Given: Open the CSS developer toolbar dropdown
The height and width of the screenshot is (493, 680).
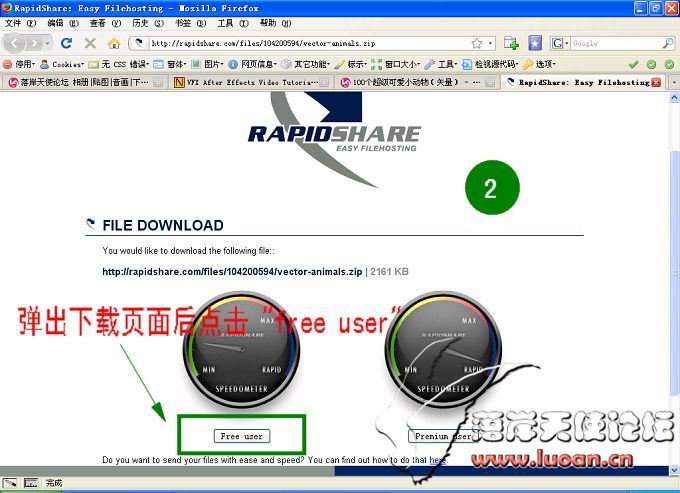Looking at the screenshot, I should tap(119, 64).
